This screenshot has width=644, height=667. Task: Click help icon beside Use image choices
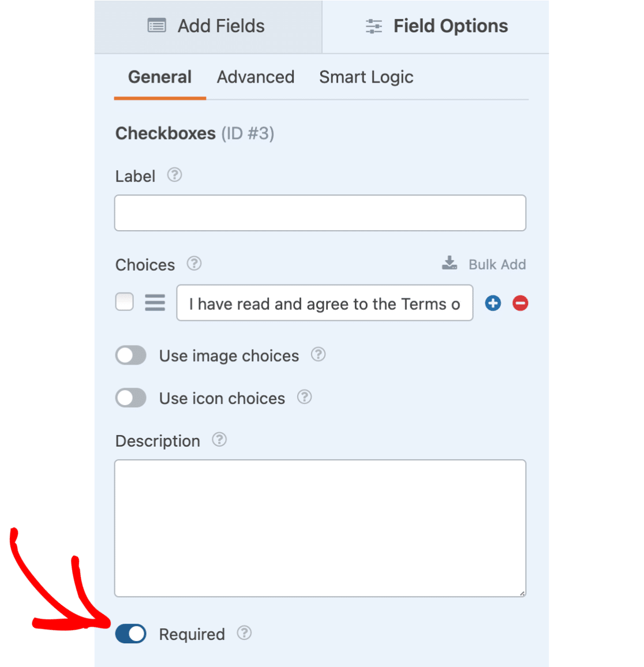318,354
